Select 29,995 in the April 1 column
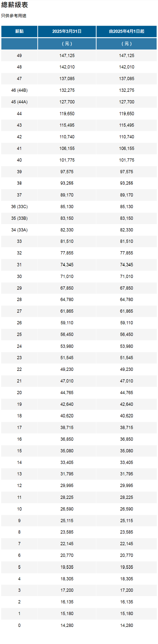The image size is (158, 644). pos(126,485)
